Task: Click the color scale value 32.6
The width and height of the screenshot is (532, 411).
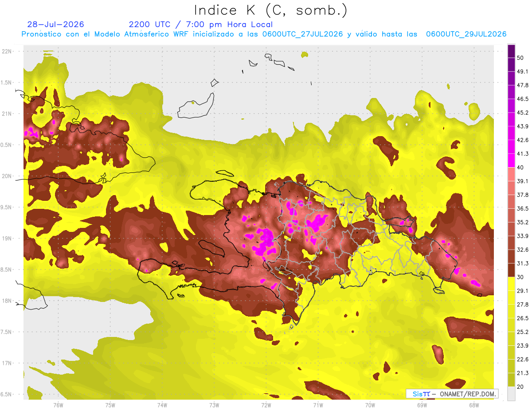Action: click(x=522, y=250)
